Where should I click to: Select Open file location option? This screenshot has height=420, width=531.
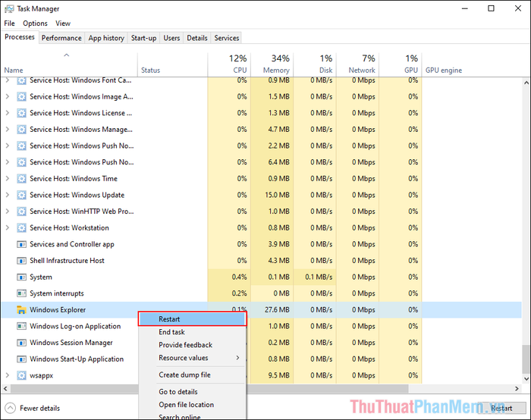(x=192, y=405)
